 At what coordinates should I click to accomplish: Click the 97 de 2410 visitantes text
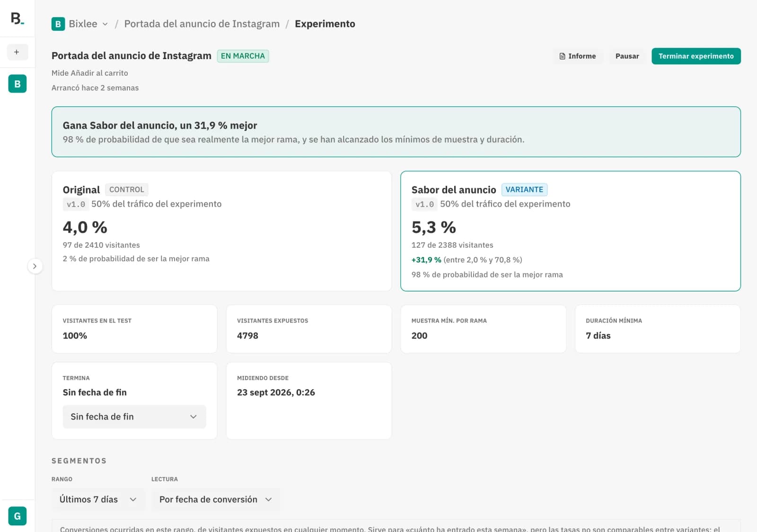(101, 245)
